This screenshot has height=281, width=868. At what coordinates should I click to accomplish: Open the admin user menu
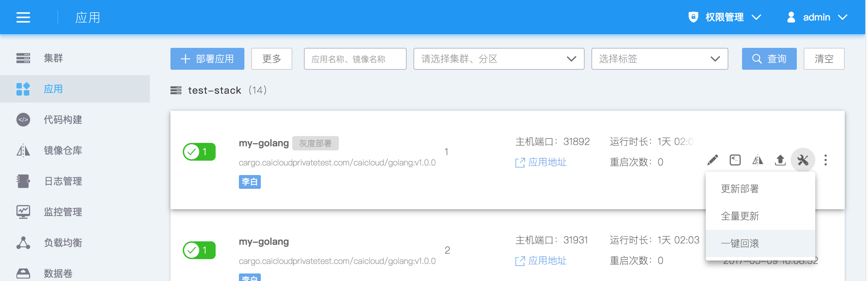click(x=816, y=17)
